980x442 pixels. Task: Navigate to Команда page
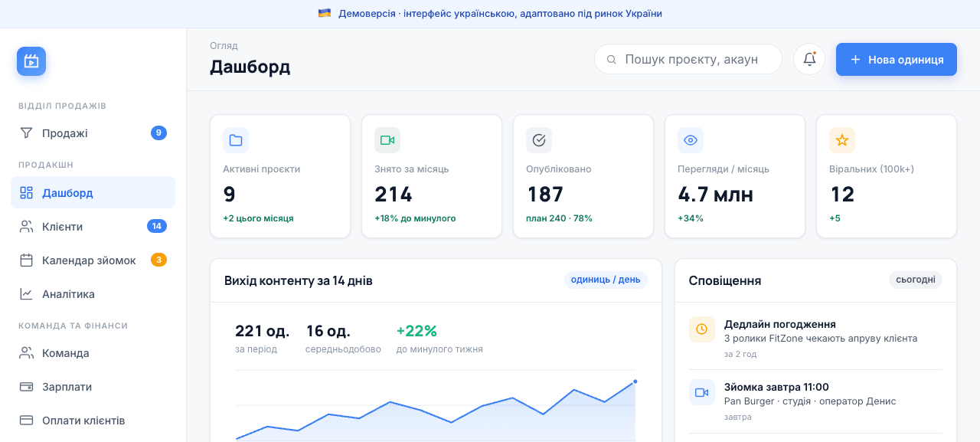[93, 353]
